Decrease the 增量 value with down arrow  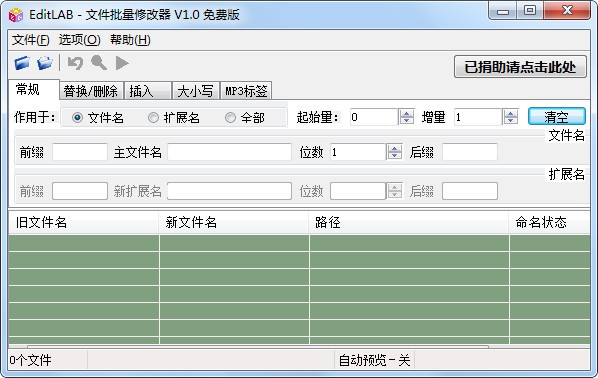[511, 121]
